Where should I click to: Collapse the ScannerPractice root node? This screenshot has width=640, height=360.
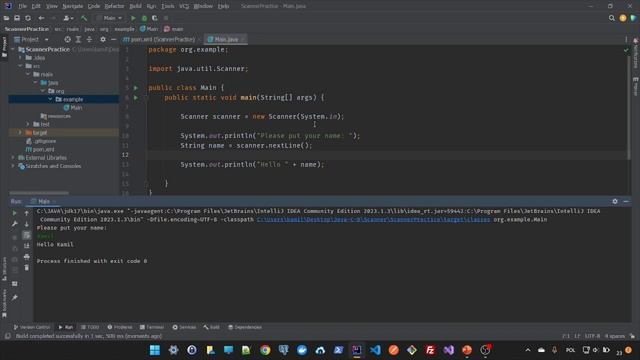tap(13, 49)
